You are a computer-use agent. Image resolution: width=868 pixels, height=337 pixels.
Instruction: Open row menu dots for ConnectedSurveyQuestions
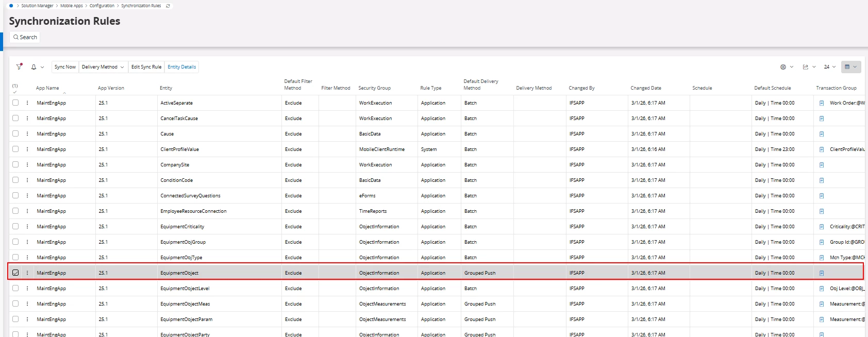(x=27, y=196)
